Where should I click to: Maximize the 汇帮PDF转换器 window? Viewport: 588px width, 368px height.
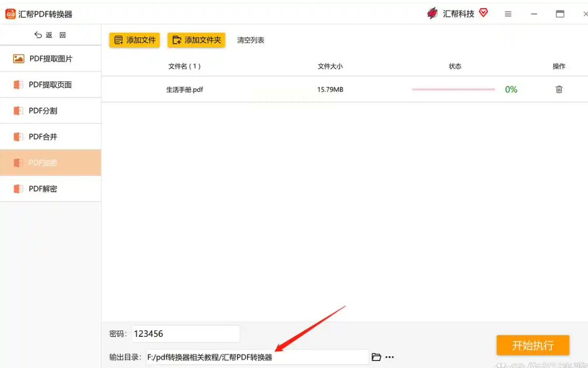pos(560,14)
